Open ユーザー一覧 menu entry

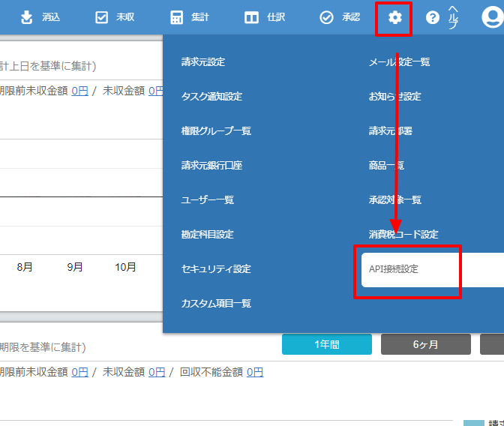(x=207, y=200)
